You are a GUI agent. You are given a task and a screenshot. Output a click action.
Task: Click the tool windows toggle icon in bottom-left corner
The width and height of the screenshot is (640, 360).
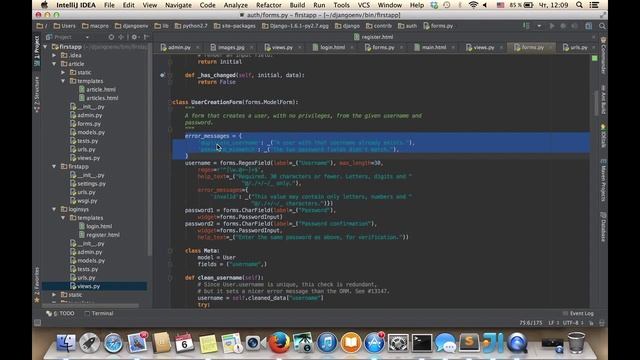point(38,323)
